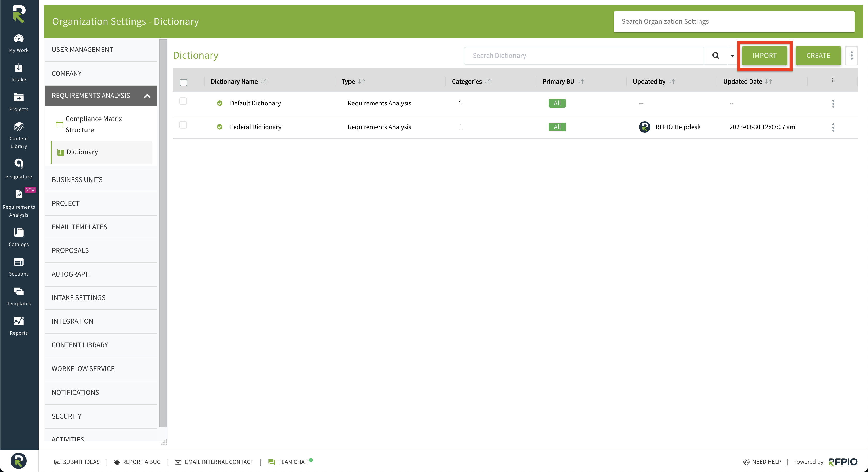Screen dimensions: 868x472
Task: Toggle the select-all checkbox in table header
Action: click(x=183, y=83)
